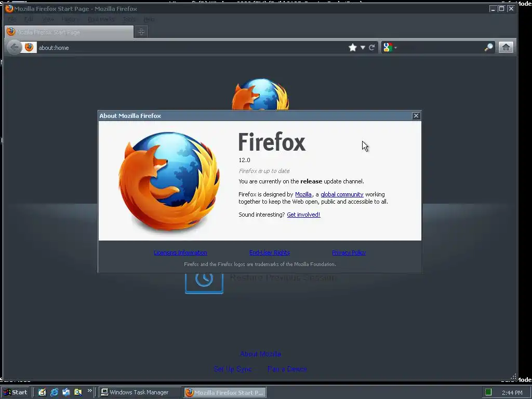Screen dimensions: 532x399
Task: Click Pair a Device link
Action: [x=287, y=369]
